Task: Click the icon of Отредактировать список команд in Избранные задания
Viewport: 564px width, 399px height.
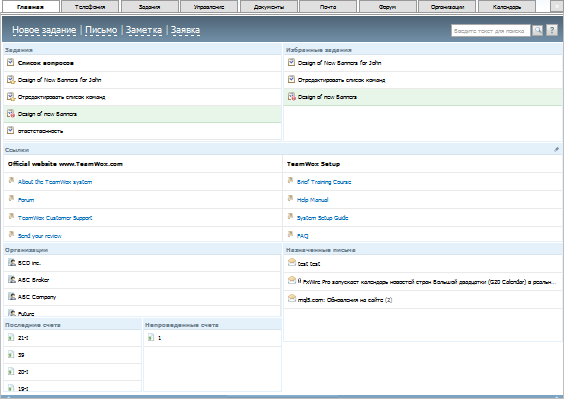Action: 291,80
